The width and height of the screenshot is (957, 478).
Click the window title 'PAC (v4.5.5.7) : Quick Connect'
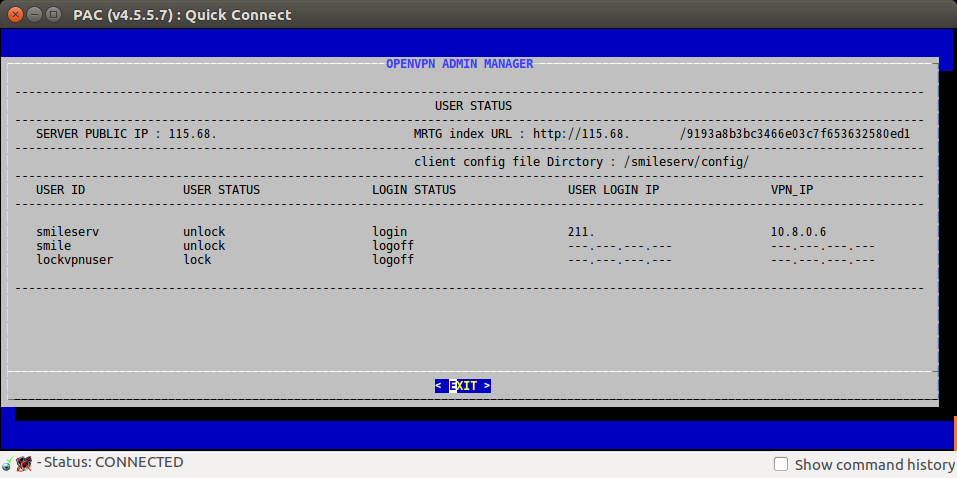(x=182, y=14)
